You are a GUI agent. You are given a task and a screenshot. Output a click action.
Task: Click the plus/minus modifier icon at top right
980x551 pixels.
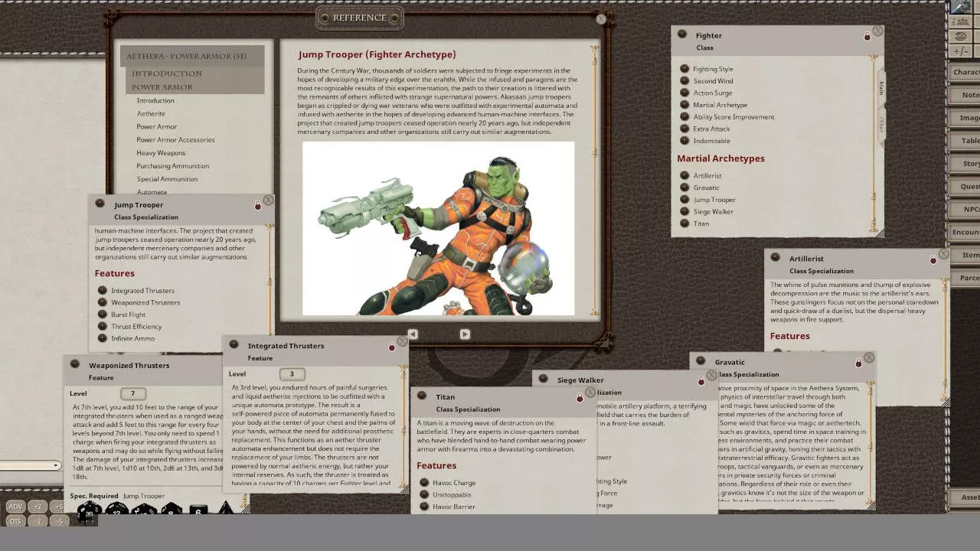[x=960, y=52]
